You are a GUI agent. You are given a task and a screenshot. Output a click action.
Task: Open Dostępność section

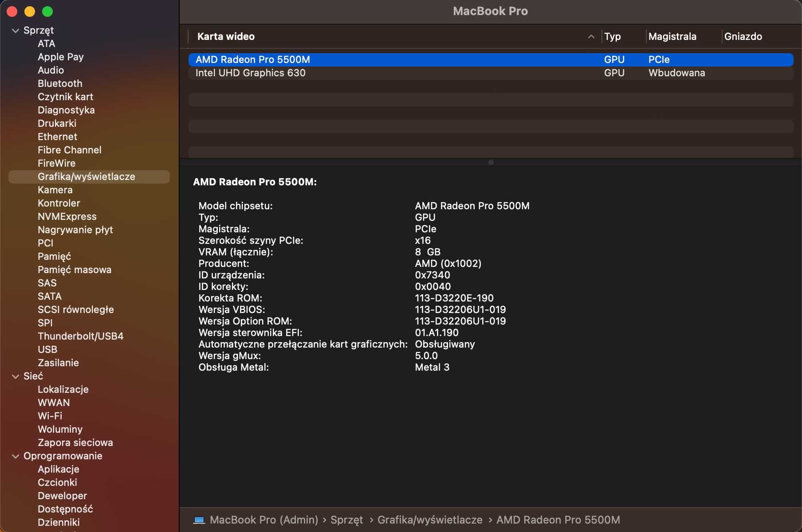65,509
